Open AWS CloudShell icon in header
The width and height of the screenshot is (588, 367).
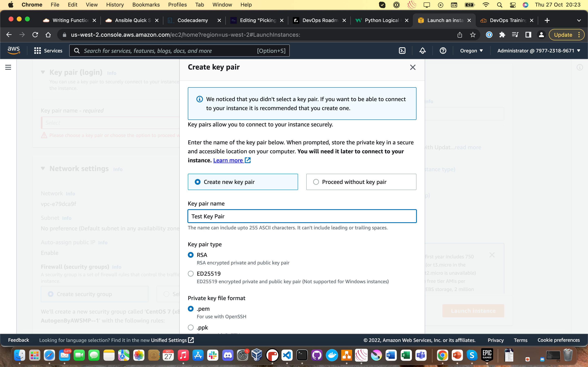coord(402,51)
